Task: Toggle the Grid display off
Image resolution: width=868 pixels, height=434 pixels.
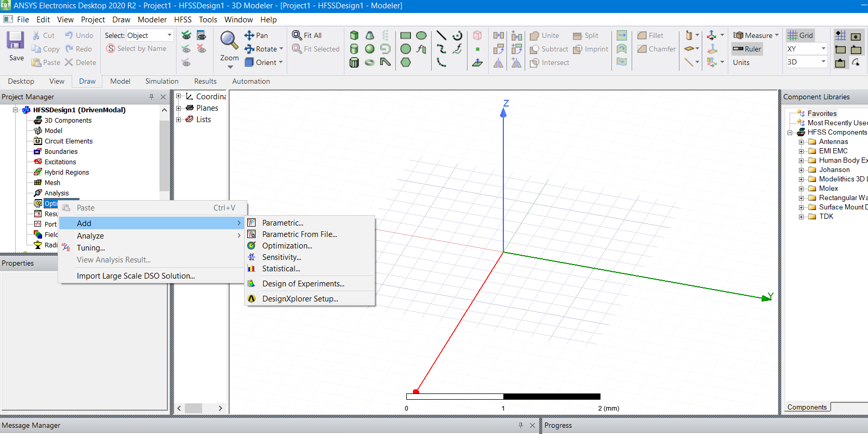Action: [800, 35]
